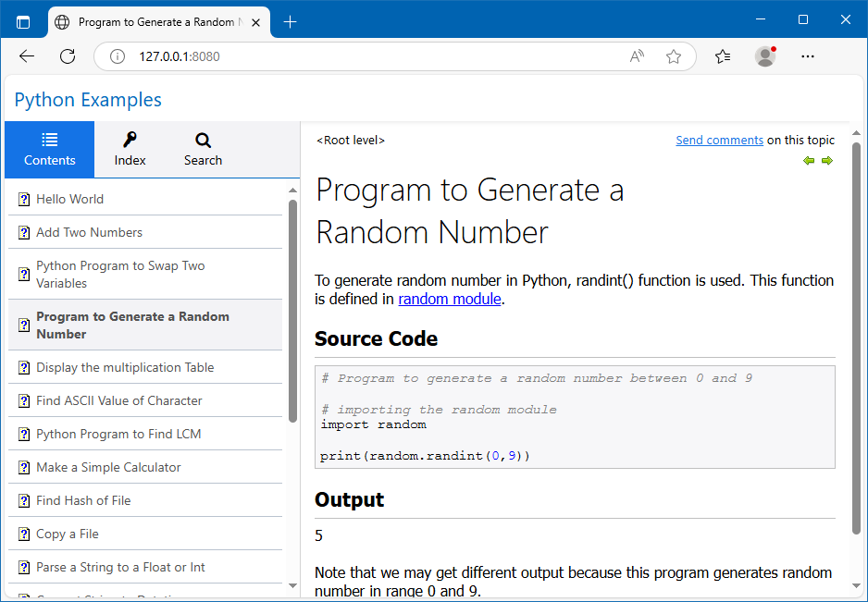The width and height of the screenshot is (868, 602).
Task: Select Program to Generate a Random Number topic
Action: [145, 326]
